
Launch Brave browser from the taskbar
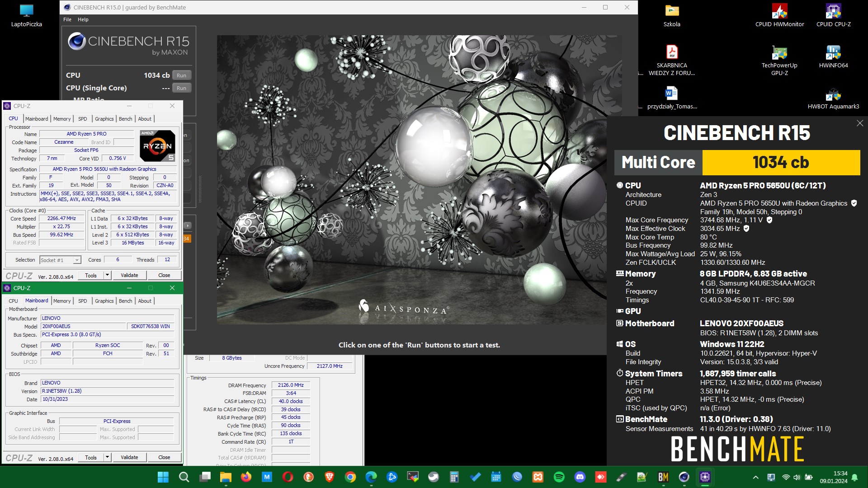coord(330,477)
